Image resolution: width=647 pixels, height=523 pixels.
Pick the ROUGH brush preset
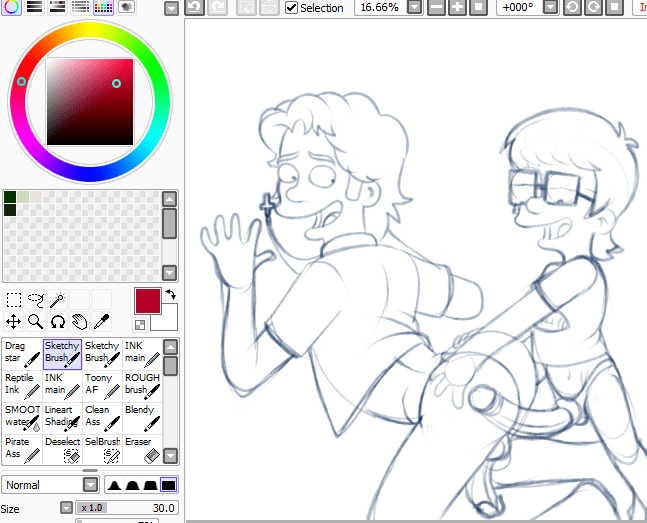pyautogui.click(x=141, y=384)
